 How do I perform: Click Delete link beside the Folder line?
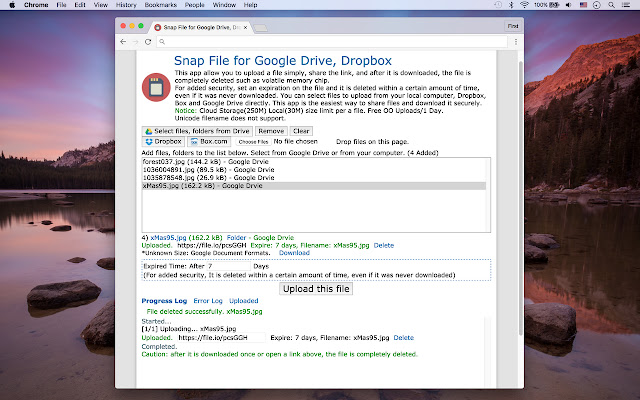pyautogui.click(x=384, y=245)
